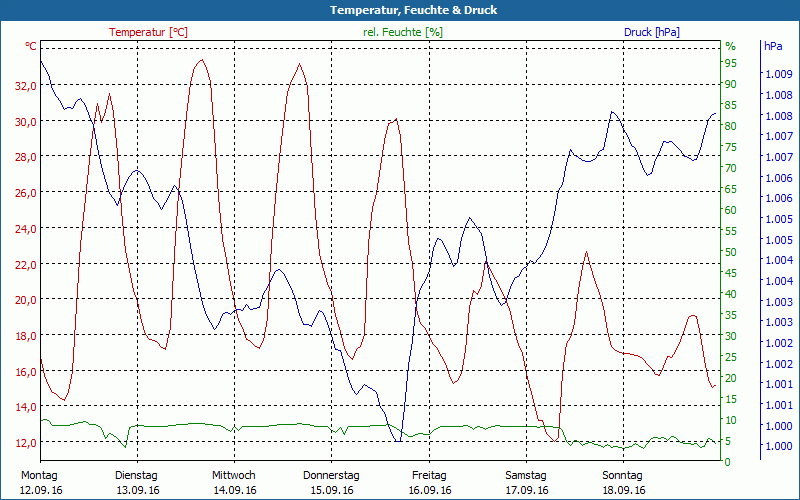Pick the Mittwoch 14.09.16 date marker

coord(234,482)
